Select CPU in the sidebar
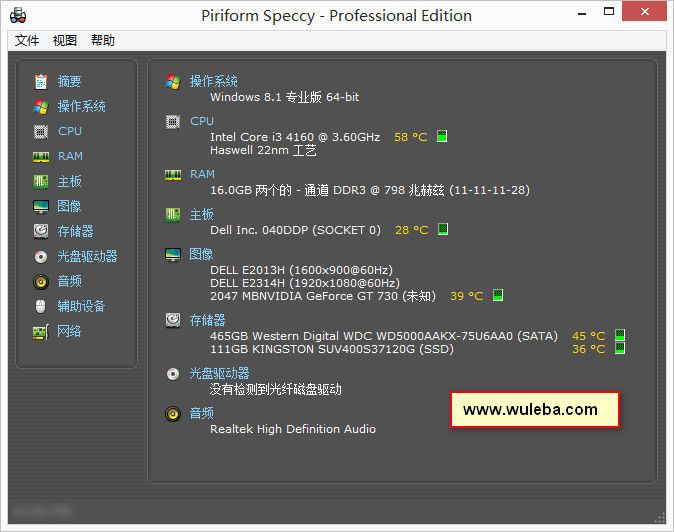The height and width of the screenshot is (532, 674). click(70, 131)
